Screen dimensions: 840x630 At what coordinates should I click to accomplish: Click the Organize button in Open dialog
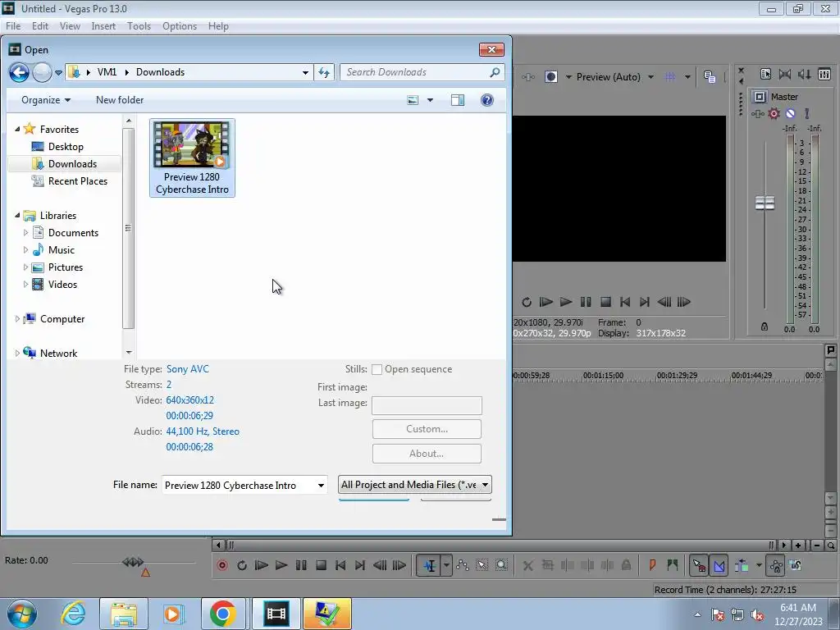point(46,99)
